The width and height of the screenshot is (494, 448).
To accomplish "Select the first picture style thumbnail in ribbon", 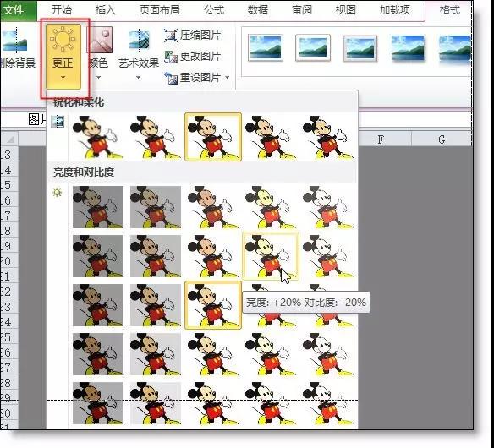I will click(x=266, y=47).
